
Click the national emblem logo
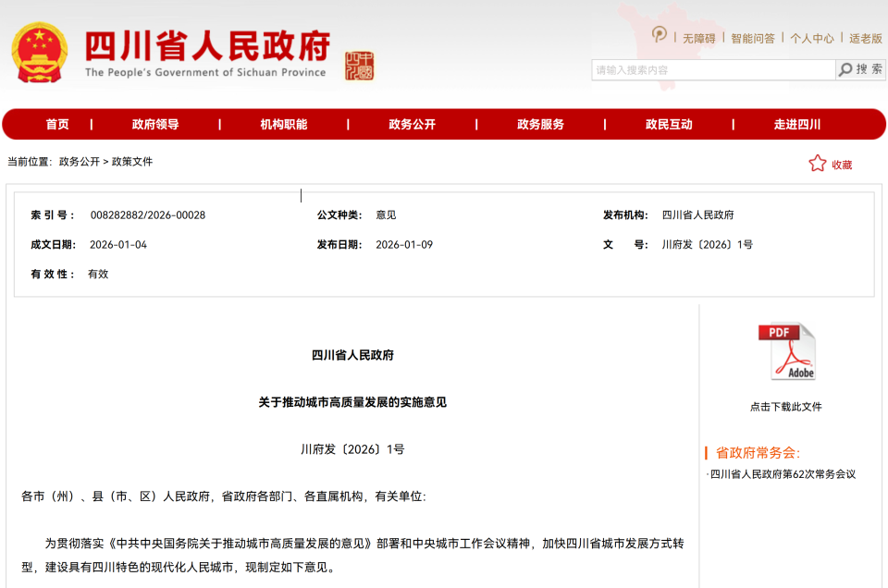39,53
